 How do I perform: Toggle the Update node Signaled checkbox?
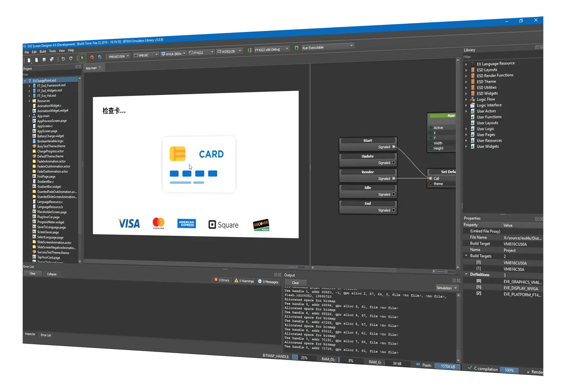click(394, 163)
